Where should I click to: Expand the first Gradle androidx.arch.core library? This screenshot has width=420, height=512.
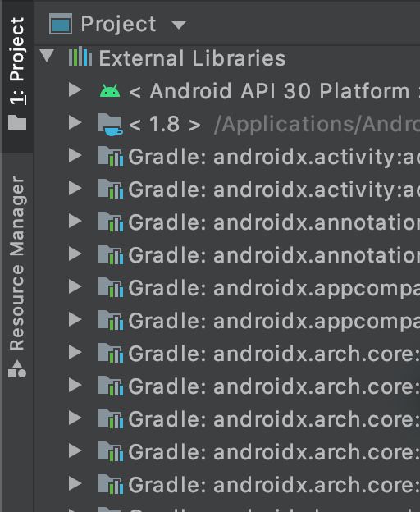(x=75, y=352)
